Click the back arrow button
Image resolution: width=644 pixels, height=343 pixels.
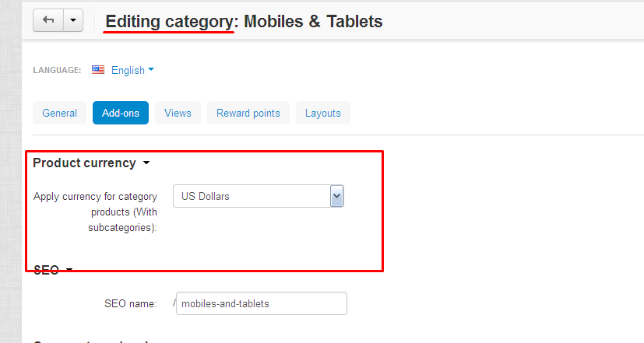[x=48, y=20]
